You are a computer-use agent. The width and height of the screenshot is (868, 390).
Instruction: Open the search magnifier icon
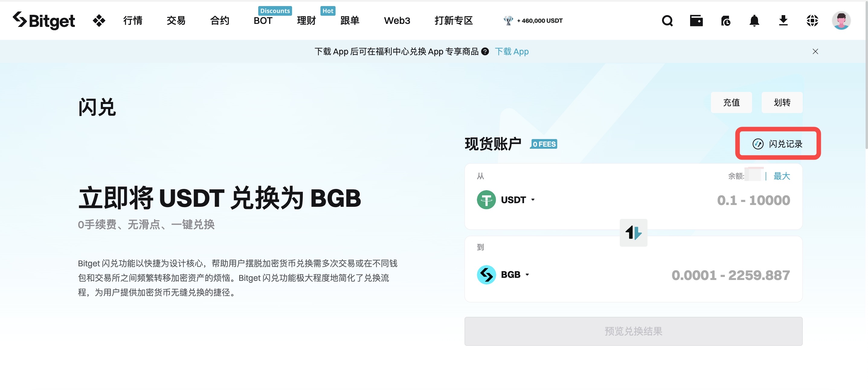pyautogui.click(x=667, y=21)
